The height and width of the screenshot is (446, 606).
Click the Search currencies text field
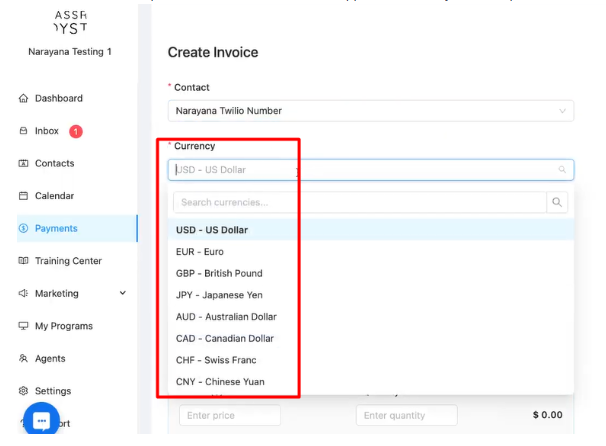click(360, 203)
